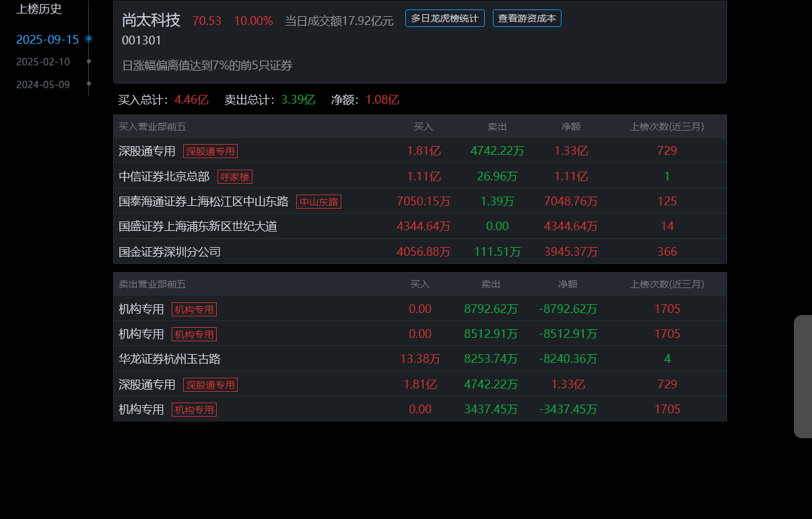This screenshot has width=812, height=519.
Task: Click the stock code 001301
Action: (141, 40)
